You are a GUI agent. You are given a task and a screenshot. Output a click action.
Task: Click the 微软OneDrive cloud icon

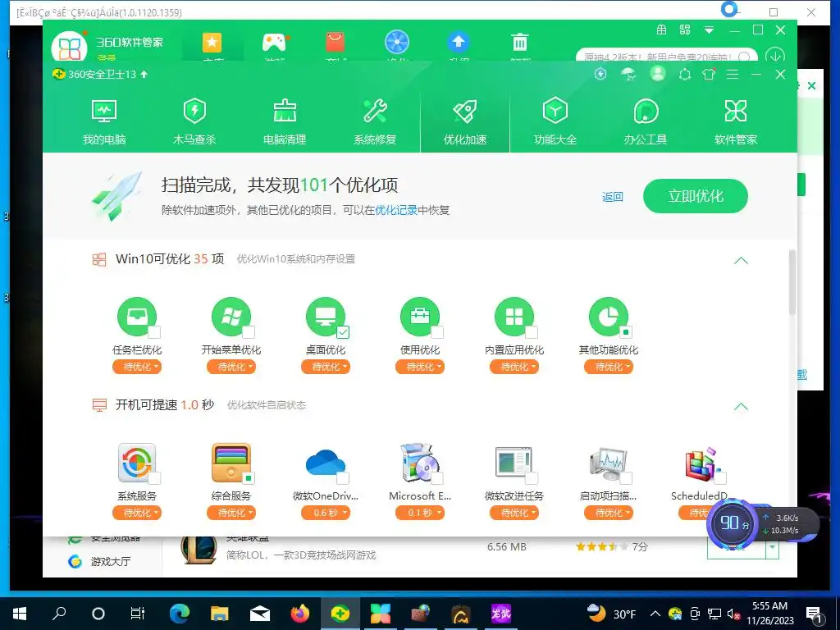click(325, 463)
